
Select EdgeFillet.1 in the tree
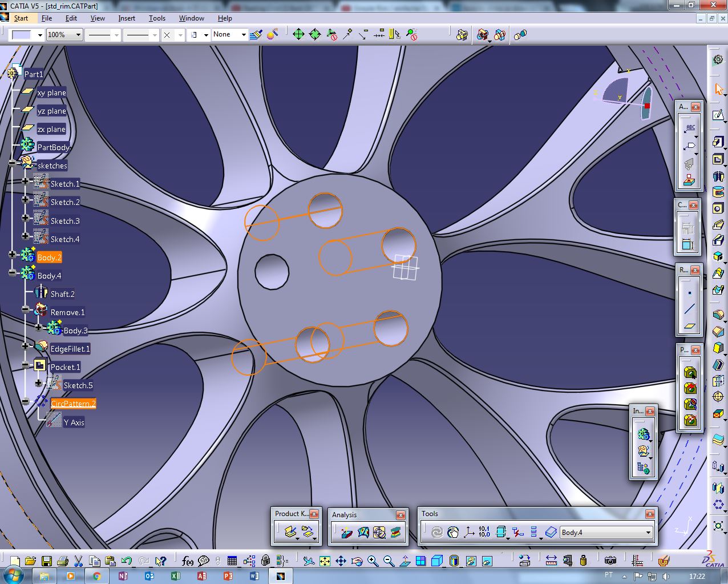[x=70, y=349]
